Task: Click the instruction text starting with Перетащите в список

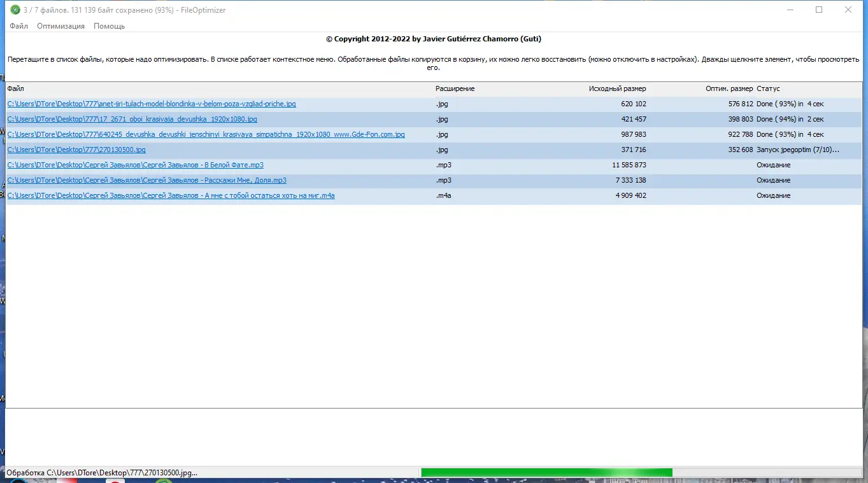Action: pos(433,63)
